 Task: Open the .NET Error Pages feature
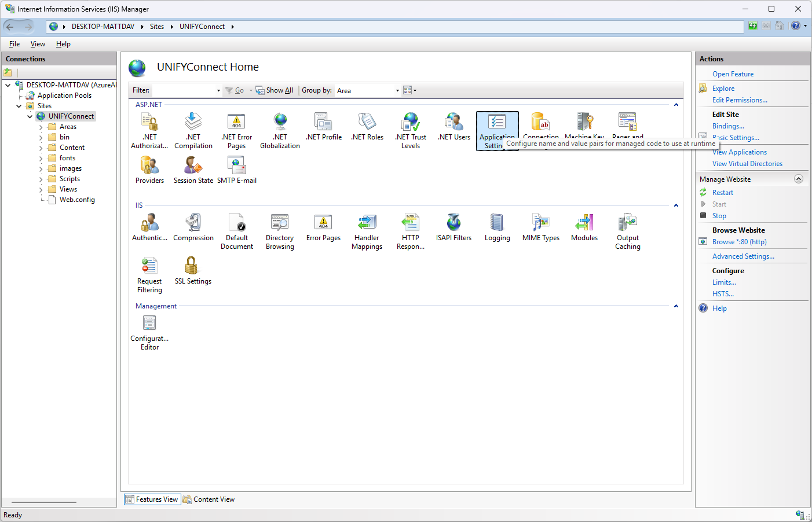click(x=236, y=131)
